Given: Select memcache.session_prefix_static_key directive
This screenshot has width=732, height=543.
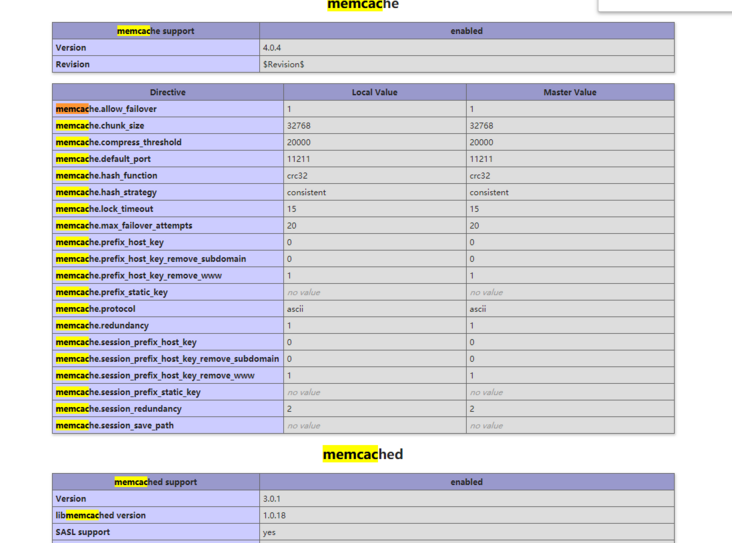Looking at the screenshot, I should [x=128, y=392].
